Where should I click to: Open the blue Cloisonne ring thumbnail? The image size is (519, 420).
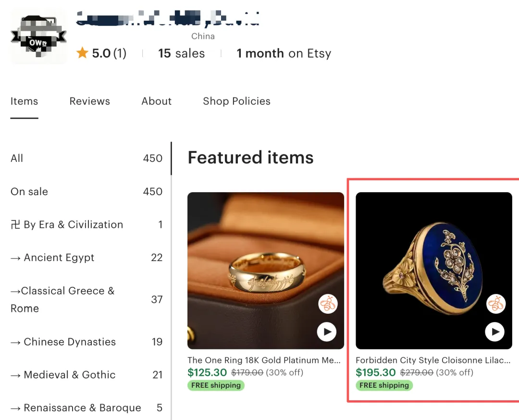point(433,271)
